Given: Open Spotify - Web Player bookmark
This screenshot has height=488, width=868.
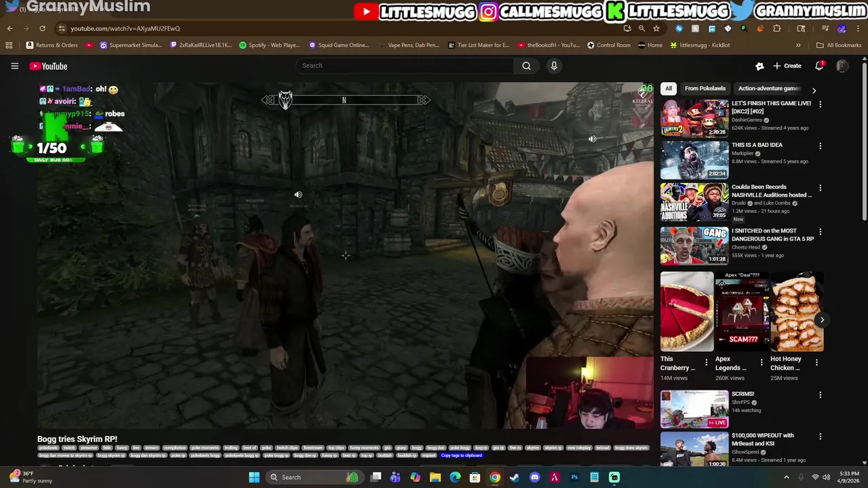Looking at the screenshot, I should point(269,45).
